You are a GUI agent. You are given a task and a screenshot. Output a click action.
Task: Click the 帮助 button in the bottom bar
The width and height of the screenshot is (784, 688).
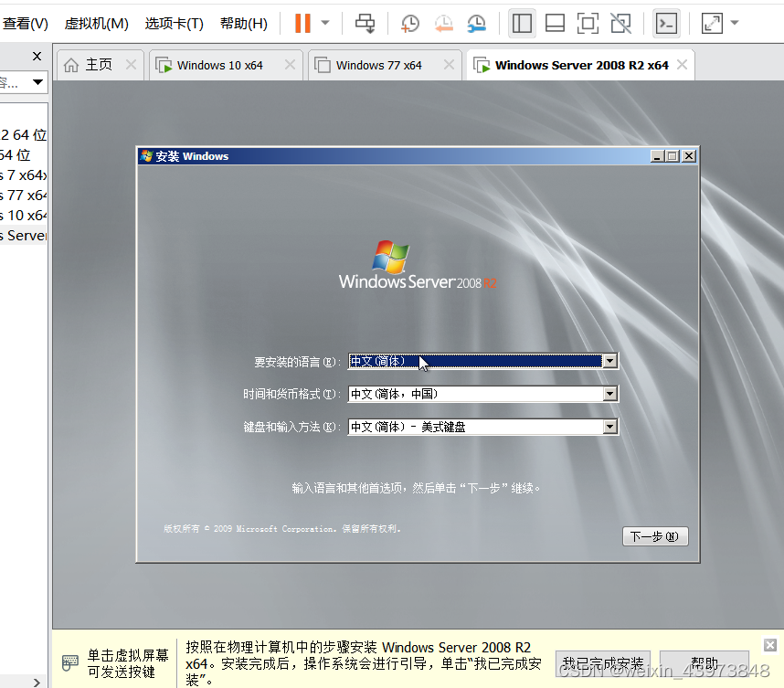[704, 663]
